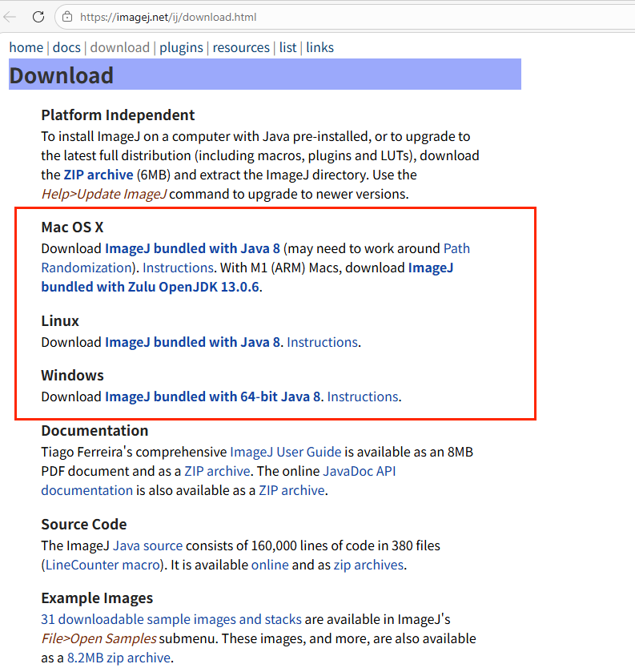Click the Source Code heading

tap(84, 525)
